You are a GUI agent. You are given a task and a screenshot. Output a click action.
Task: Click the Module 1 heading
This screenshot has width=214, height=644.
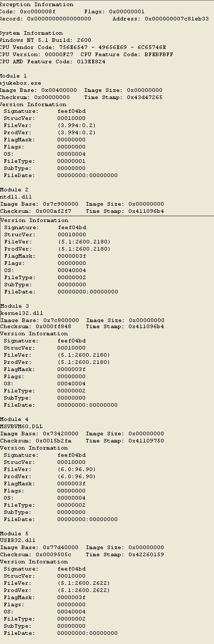point(14,76)
